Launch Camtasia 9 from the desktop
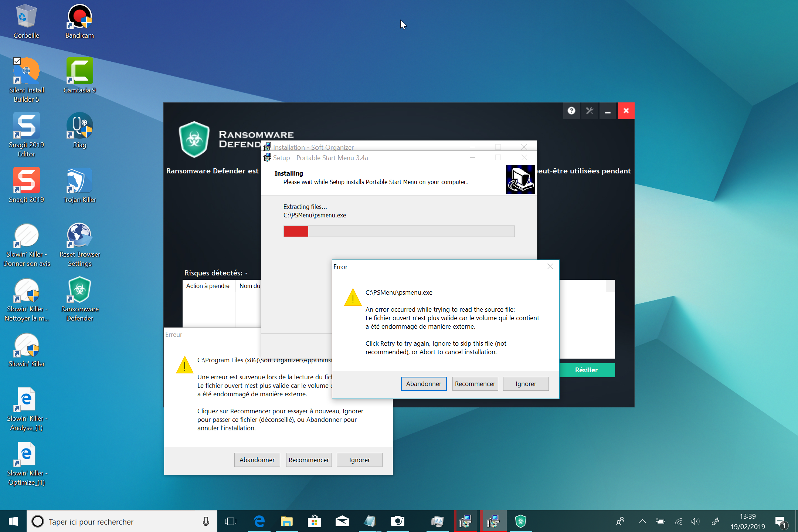Screen dimensions: 798x532 [x=79, y=76]
